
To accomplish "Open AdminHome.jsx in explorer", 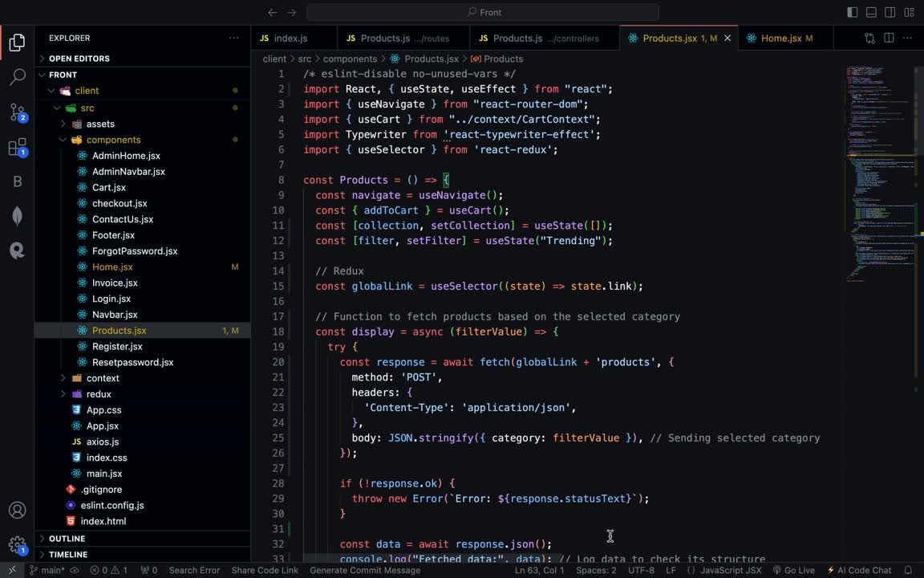I will (143, 156).
